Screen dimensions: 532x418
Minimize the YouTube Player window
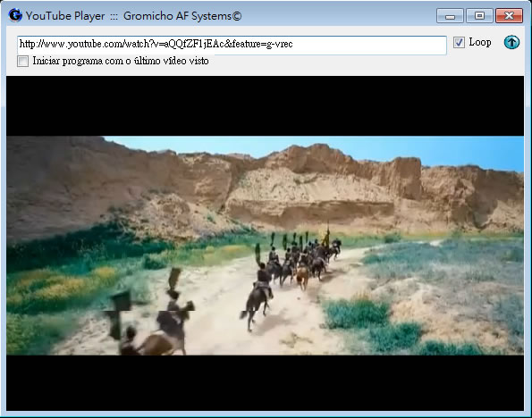click(450, 16)
